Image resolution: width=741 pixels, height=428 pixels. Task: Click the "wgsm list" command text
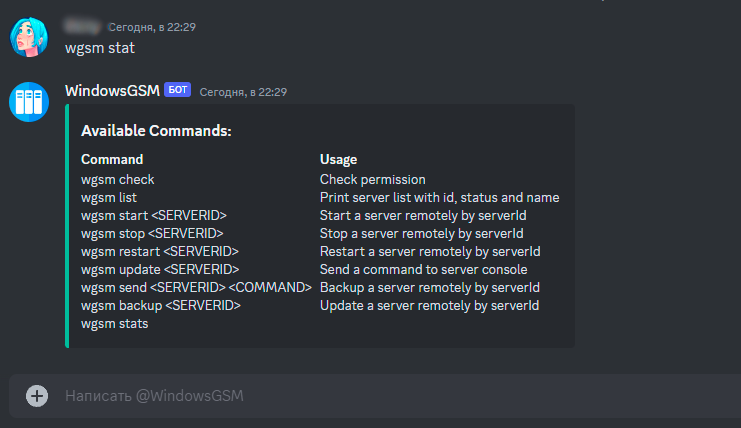coord(108,198)
